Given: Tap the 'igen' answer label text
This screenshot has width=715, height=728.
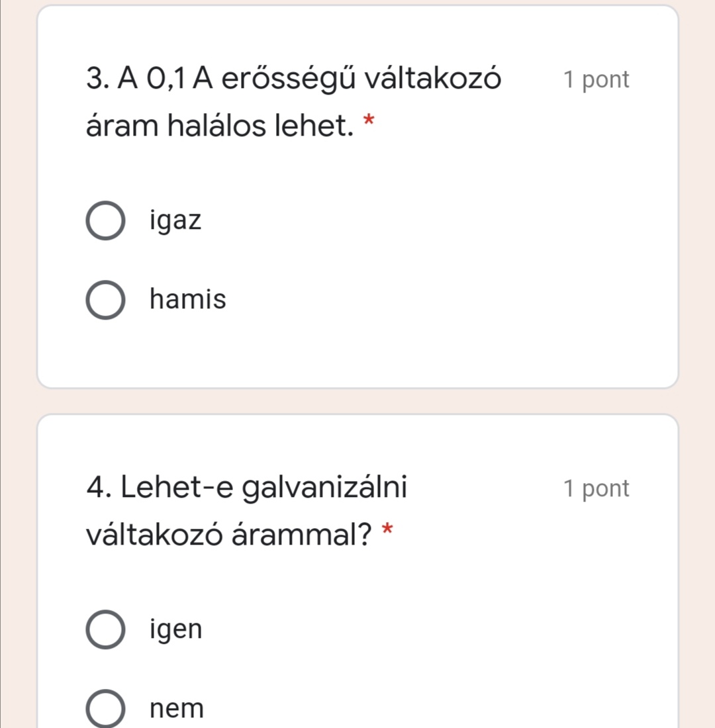Looking at the screenshot, I should point(176,629).
